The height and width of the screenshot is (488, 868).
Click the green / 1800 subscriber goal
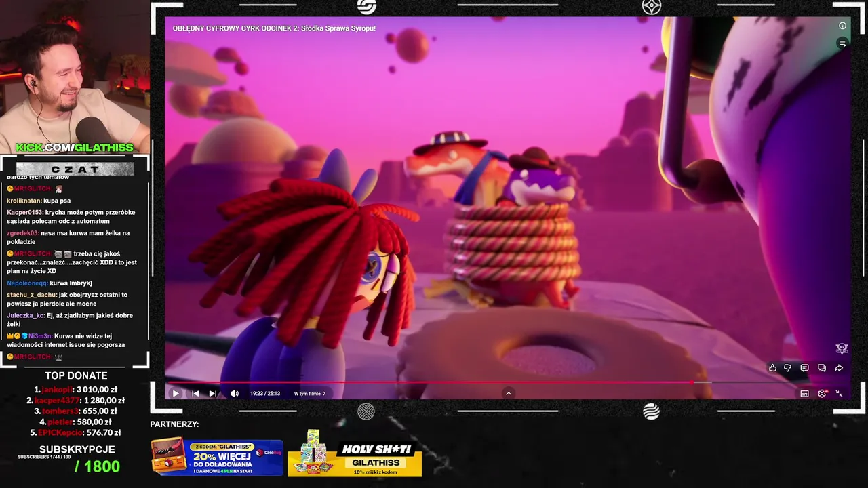point(97,466)
